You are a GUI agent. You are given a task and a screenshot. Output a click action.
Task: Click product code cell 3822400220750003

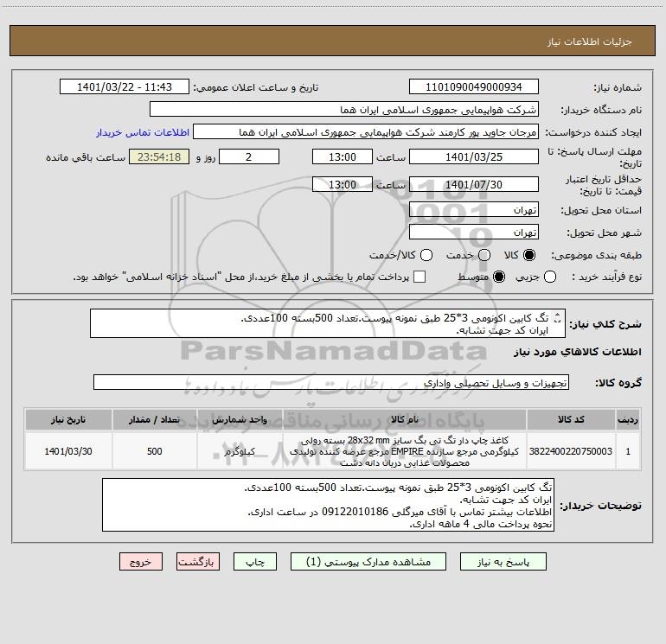(x=571, y=451)
